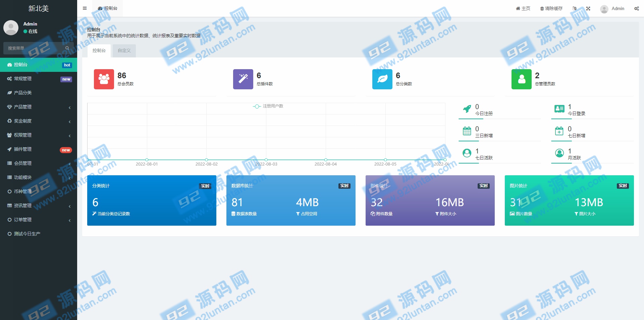This screenshot has height=320, width=644.
Task: Expand the 奖金制度 sidebar arrow
Action: [x=69, y=122]
